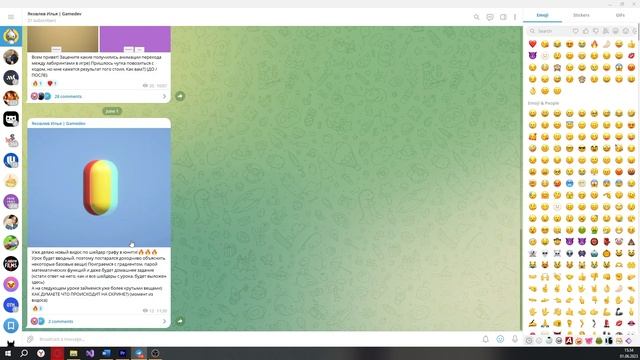Open Visual Studio from taskbar
The width and height of the screenshot is (640, 360).
pos(90,353)
